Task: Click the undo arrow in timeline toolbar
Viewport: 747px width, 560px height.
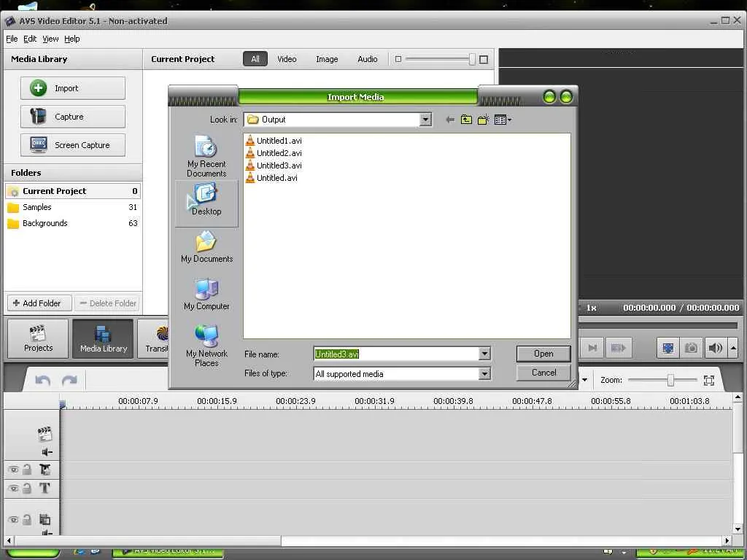Action: [43, 380]
